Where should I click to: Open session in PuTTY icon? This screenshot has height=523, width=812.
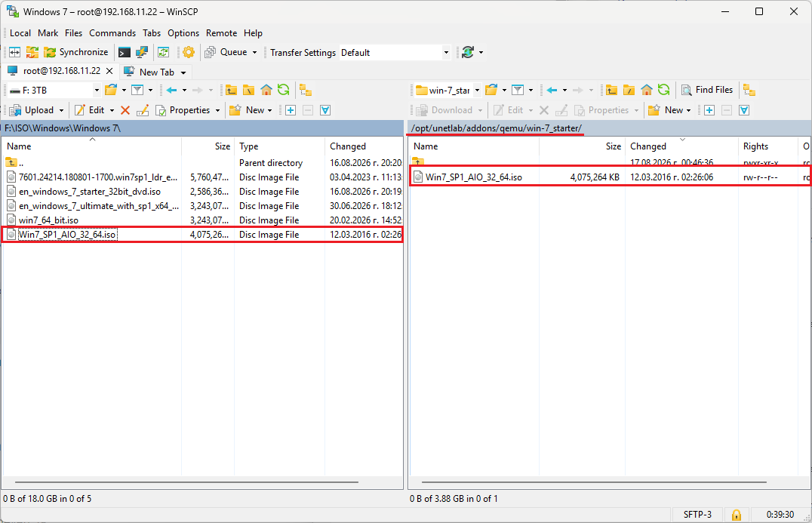click(141, 52)
